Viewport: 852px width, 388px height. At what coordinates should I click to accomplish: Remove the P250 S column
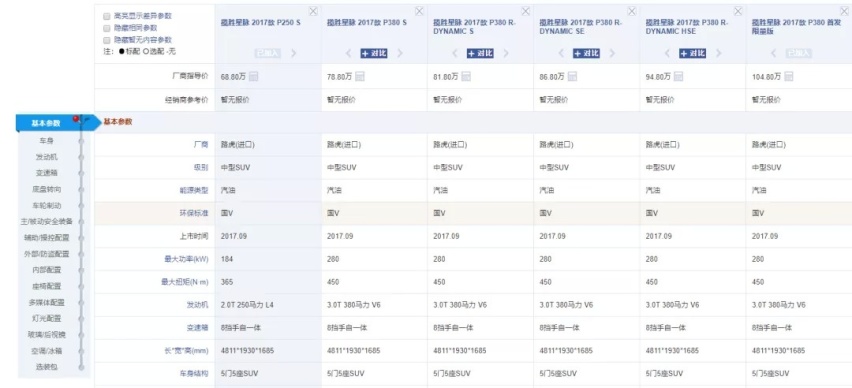[x=314, y=11]
